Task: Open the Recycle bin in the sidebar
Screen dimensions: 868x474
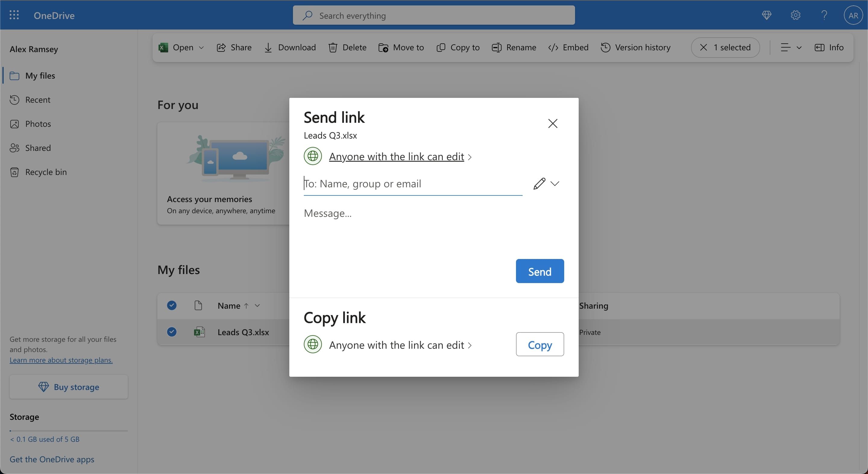Action: (x=46, y=172)
